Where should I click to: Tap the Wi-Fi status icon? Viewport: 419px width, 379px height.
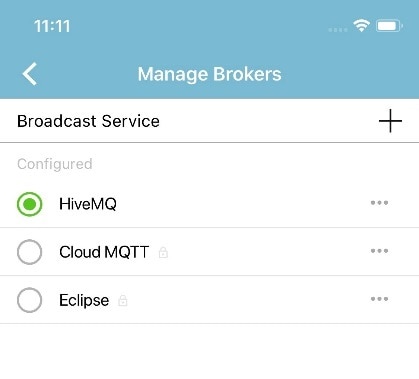[362, 26]
